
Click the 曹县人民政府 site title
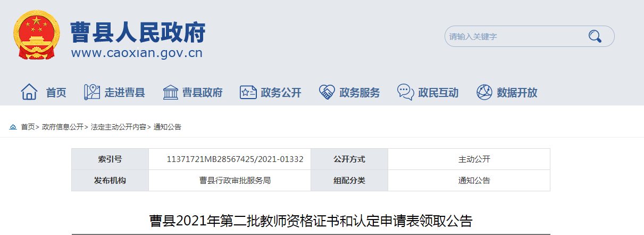click(x=138, y=32)
